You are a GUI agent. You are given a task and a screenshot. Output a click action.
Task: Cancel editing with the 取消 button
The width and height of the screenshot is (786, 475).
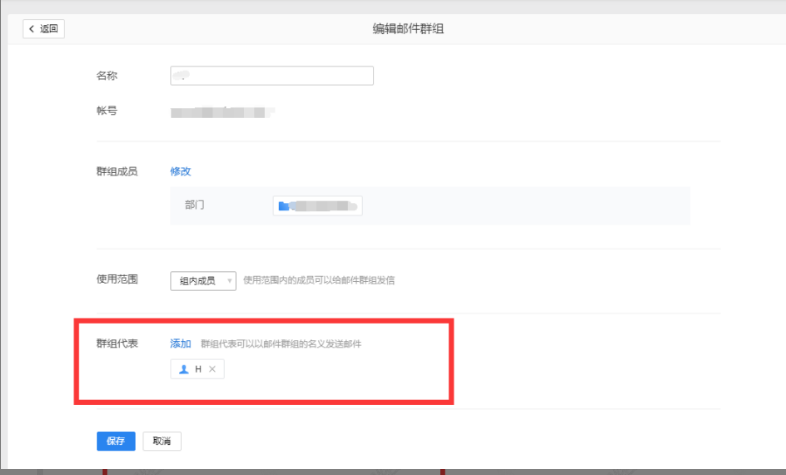pos(162,441)
